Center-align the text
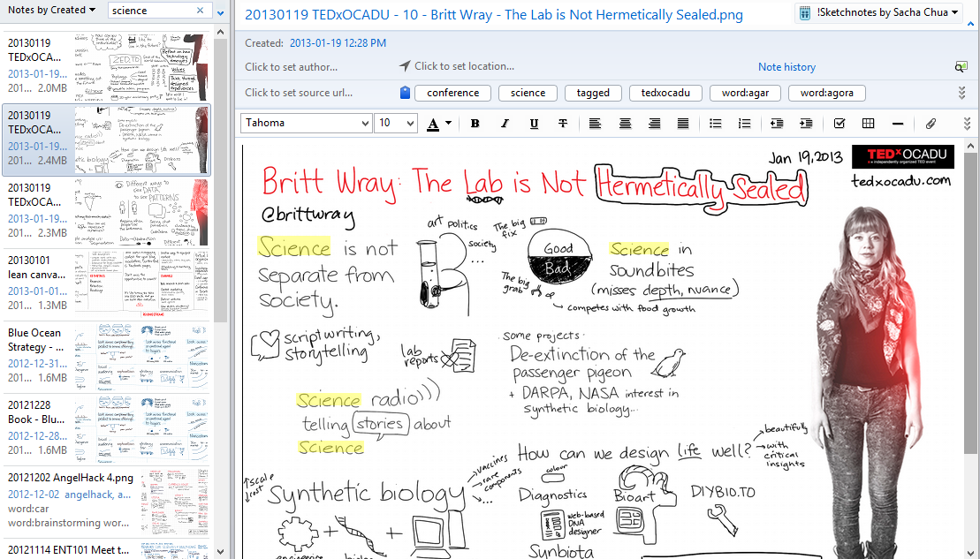 [x=625, y=124]
